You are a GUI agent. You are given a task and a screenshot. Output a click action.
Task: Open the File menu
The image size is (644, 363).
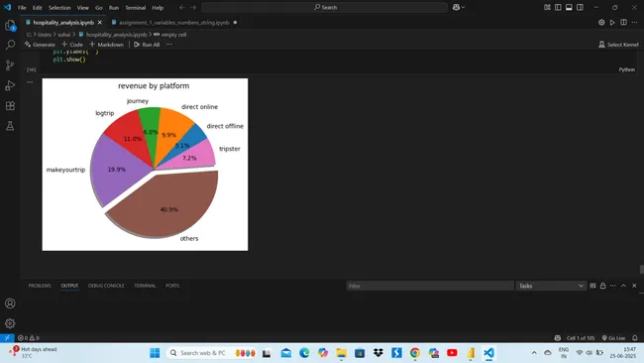(22, 7)
